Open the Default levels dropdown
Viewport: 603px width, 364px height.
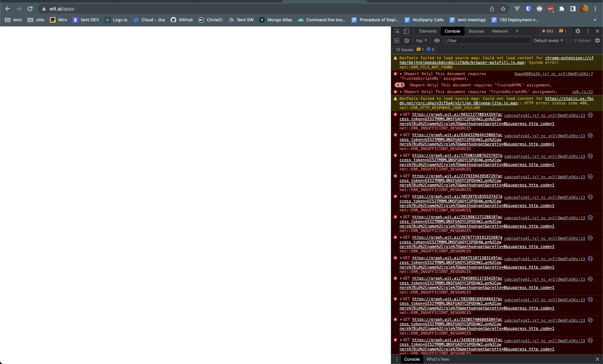point(548,41)
